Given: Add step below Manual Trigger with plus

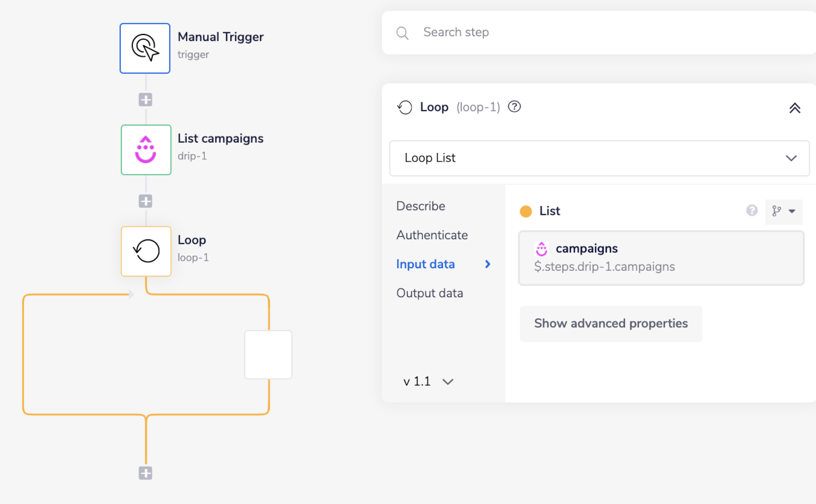Looking at the screenshot, I should tap(145, 99).
